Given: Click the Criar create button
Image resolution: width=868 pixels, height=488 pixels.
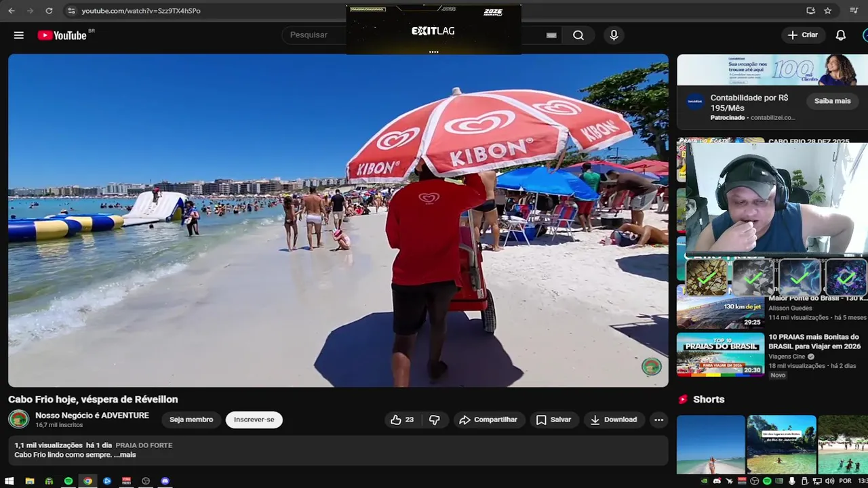Looking at the screenshot, I should click(x=803, y=35).
